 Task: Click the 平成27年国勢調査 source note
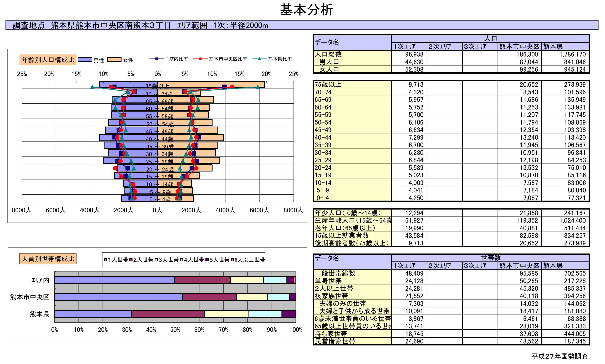point(560,356)
